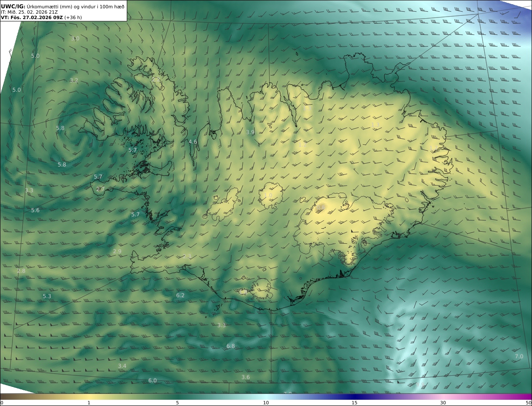Click the 7.0 value in southeast corner
532x406 pixels.
point(519,357)
